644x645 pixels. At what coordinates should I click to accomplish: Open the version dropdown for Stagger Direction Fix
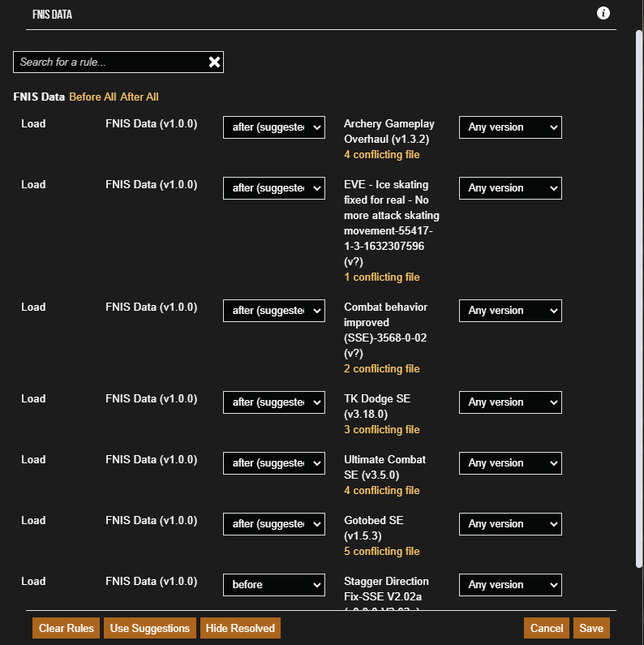point(510,585)
